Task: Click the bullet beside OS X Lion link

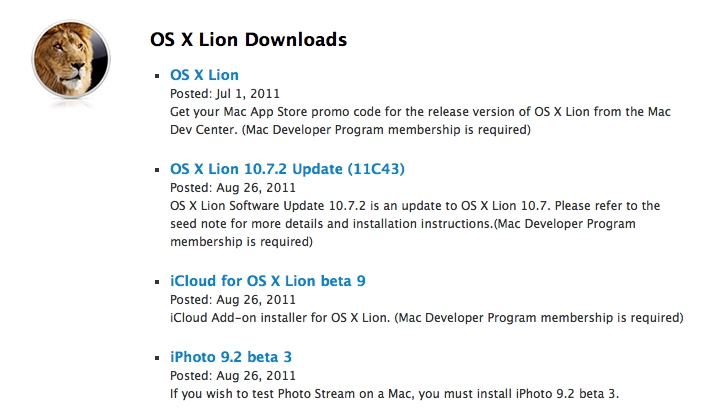Action: (156, 76)
